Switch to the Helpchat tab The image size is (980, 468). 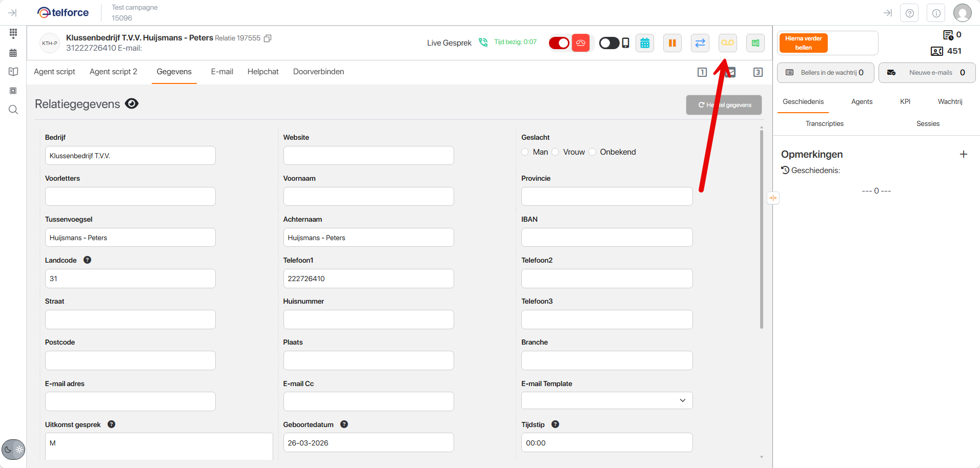263,72
